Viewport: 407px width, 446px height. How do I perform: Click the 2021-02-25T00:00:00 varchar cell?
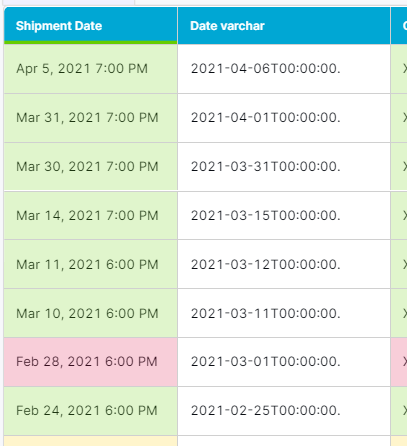284,411
